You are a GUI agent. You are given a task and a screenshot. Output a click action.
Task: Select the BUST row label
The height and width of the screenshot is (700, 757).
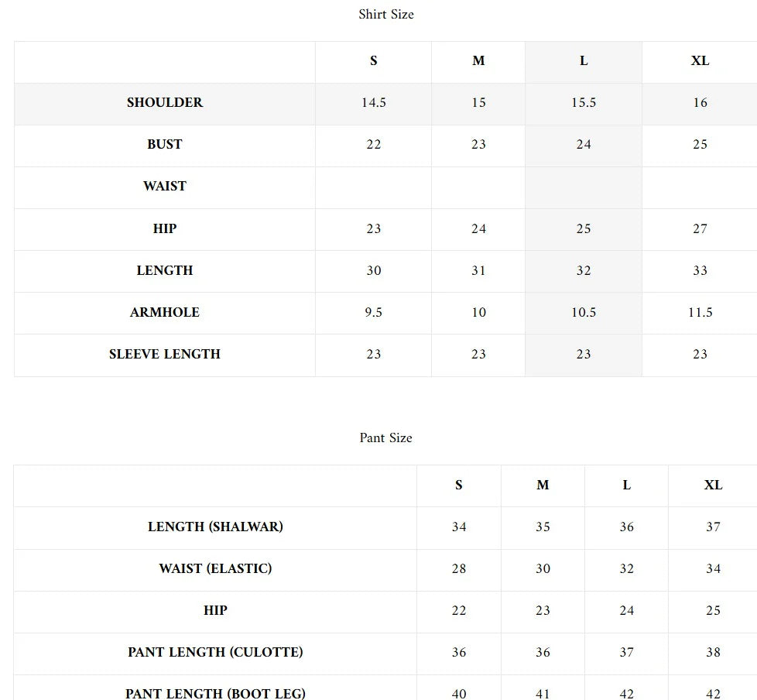[x=165, y=145]
